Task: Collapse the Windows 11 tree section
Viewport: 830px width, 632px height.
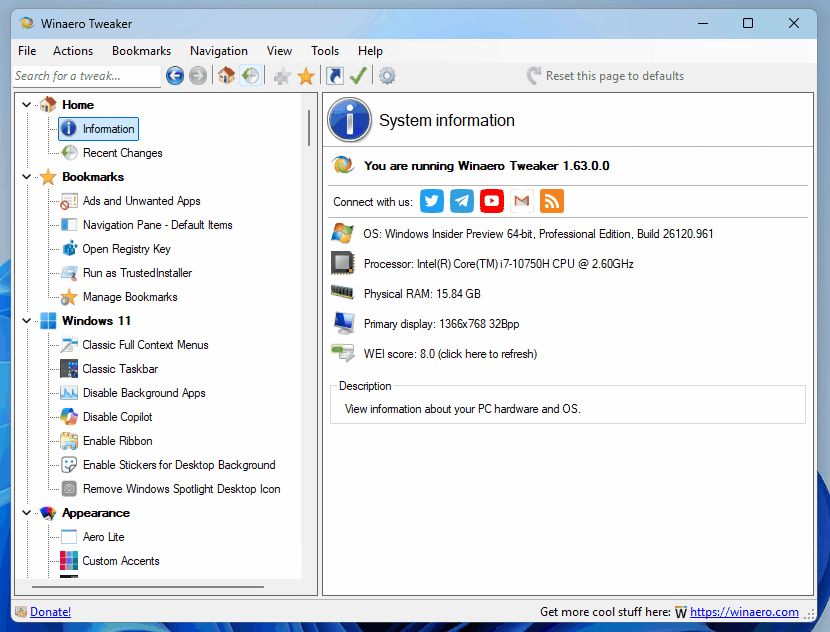Action: tap(27, 321)
